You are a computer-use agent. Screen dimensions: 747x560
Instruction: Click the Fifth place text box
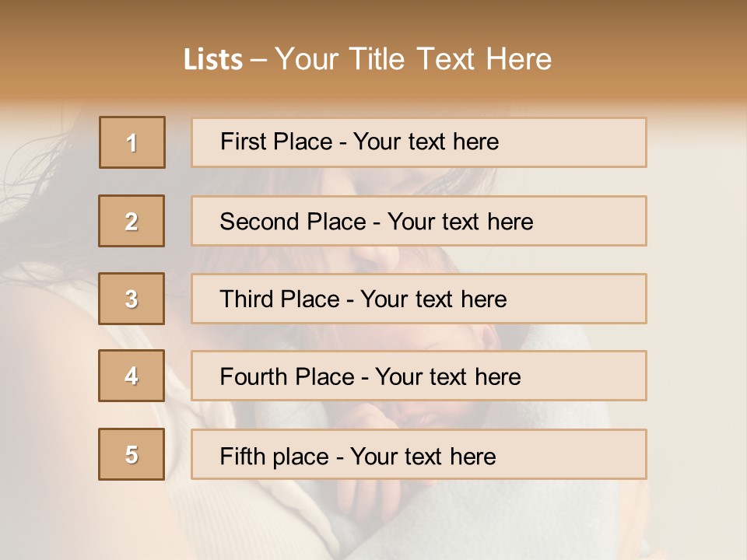[419, 454]
